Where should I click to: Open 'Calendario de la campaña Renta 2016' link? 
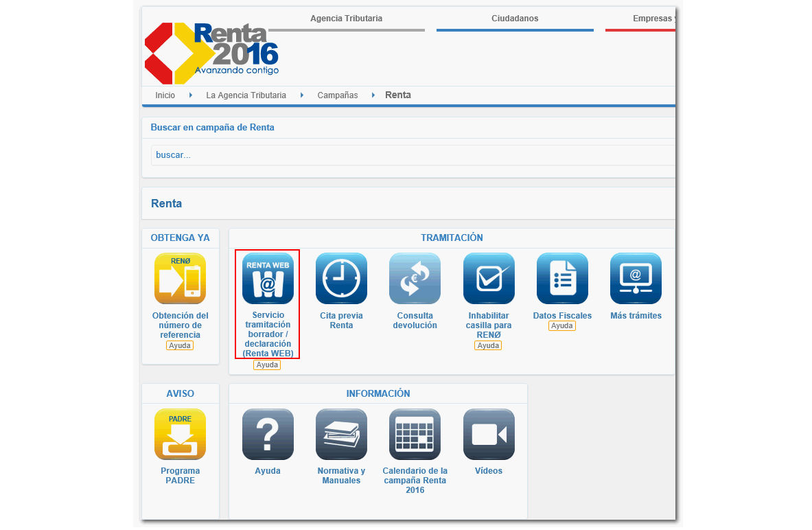[x=415, y=481]
